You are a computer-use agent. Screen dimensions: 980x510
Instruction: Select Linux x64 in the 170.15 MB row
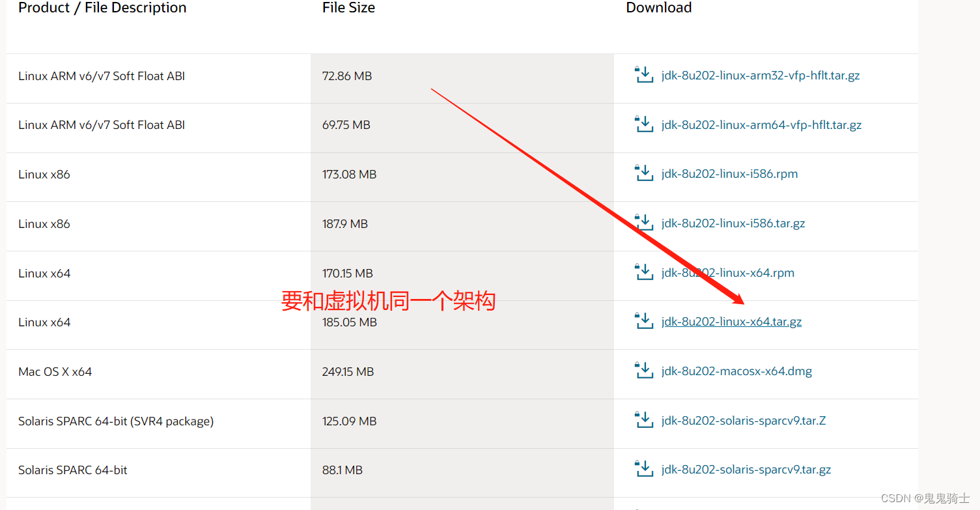coord(44,274)
